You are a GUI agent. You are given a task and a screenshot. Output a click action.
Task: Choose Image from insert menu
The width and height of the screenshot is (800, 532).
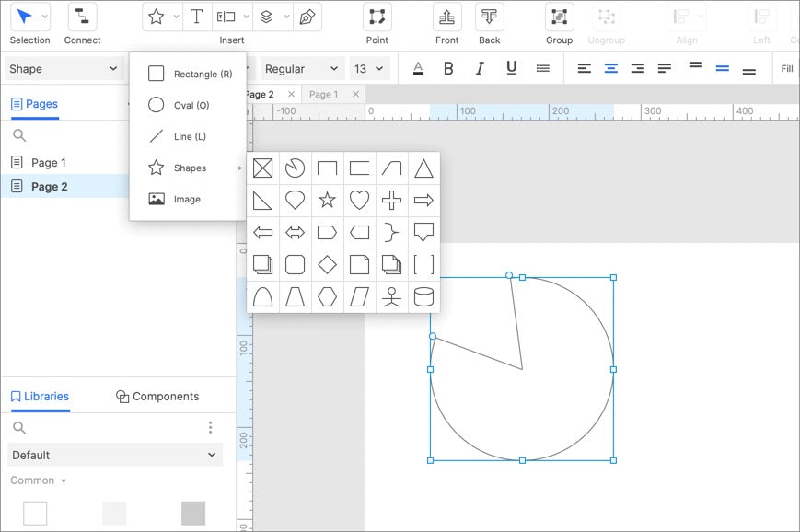click(189, 199)
